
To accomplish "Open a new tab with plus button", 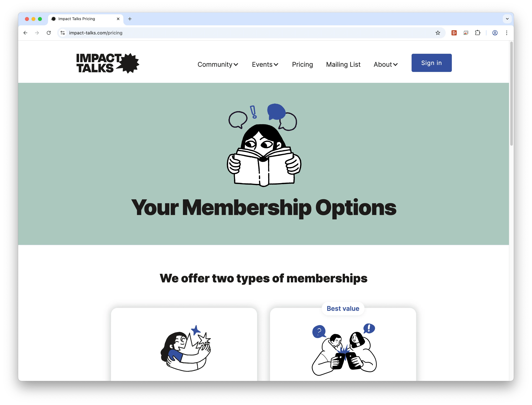I will click(x=130, y=19).
